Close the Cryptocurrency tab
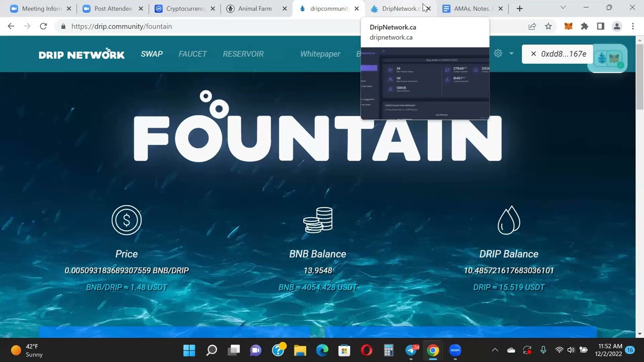Screen dimensions: 644x362 213,9
